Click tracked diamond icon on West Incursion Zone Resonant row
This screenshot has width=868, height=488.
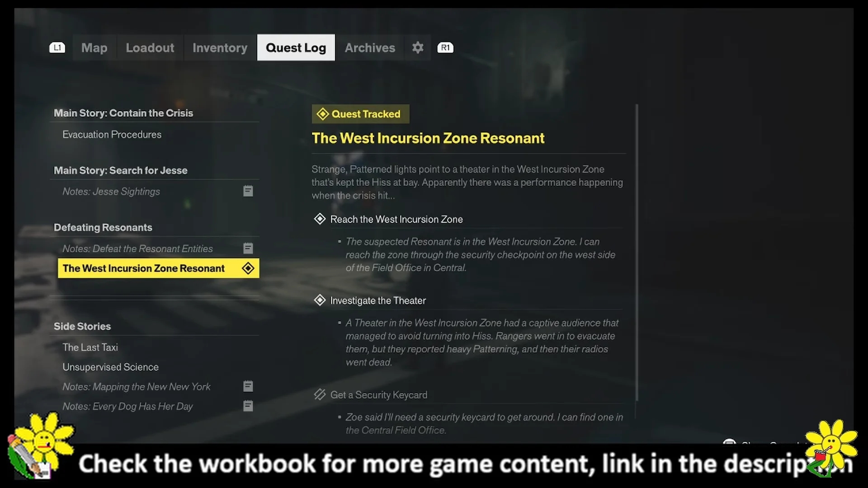[248, 268]
